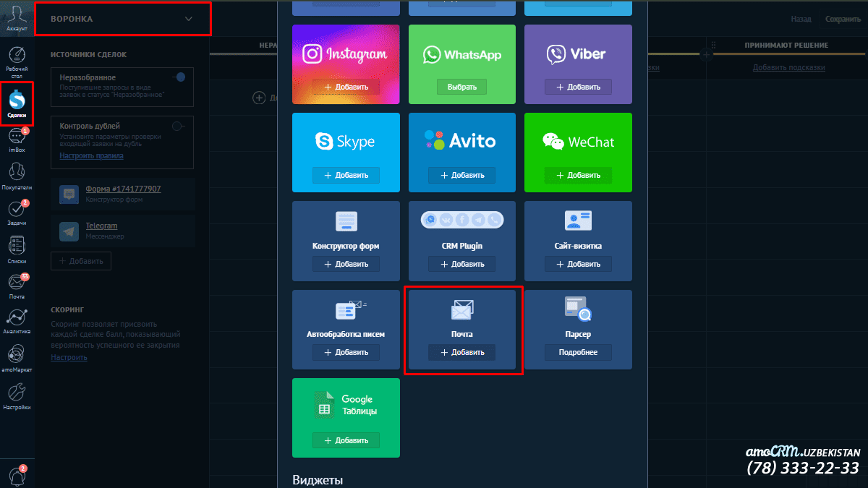
Task: Click the Сайт-визитка icon
Action: tap(578, 221)
